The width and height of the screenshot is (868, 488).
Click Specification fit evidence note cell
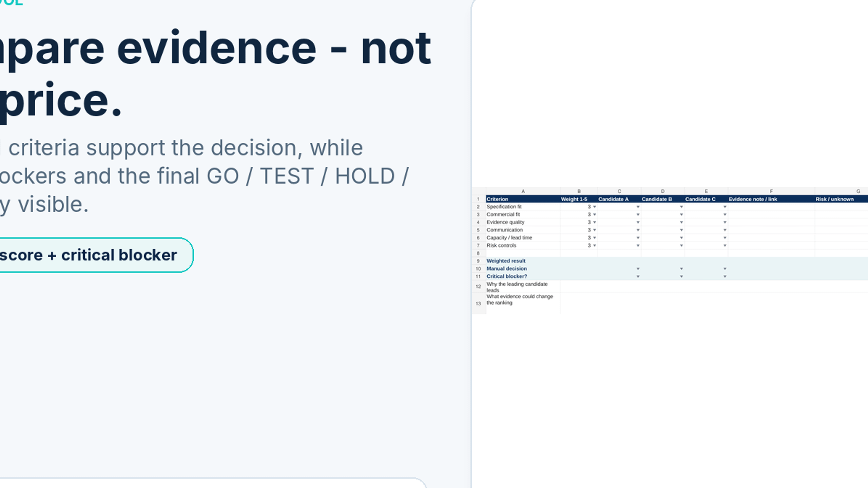(x=771, y=207)
